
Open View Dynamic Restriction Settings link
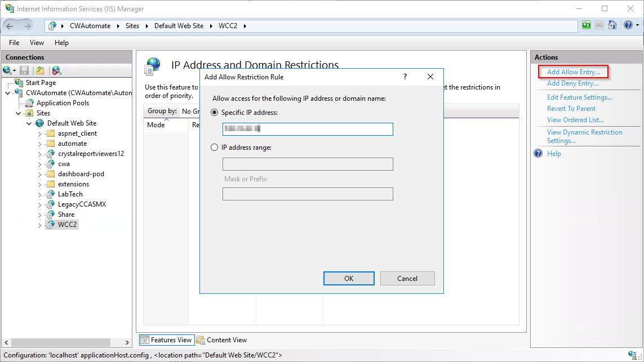pos(584,136)
